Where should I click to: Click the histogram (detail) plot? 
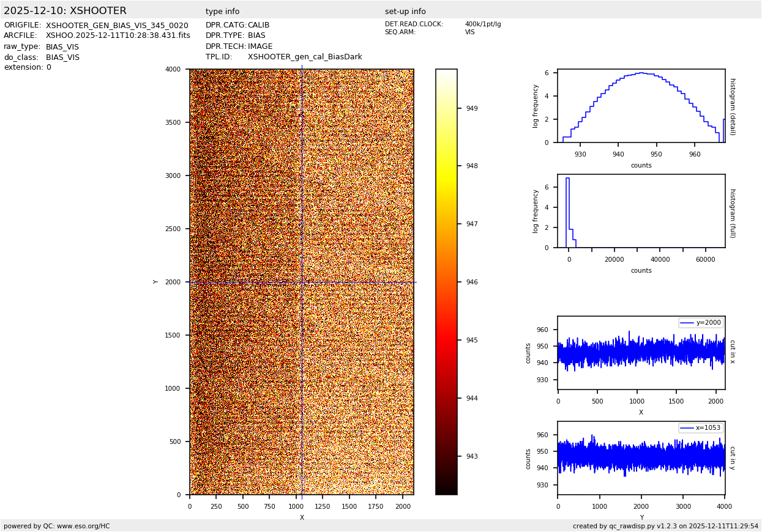641,106
